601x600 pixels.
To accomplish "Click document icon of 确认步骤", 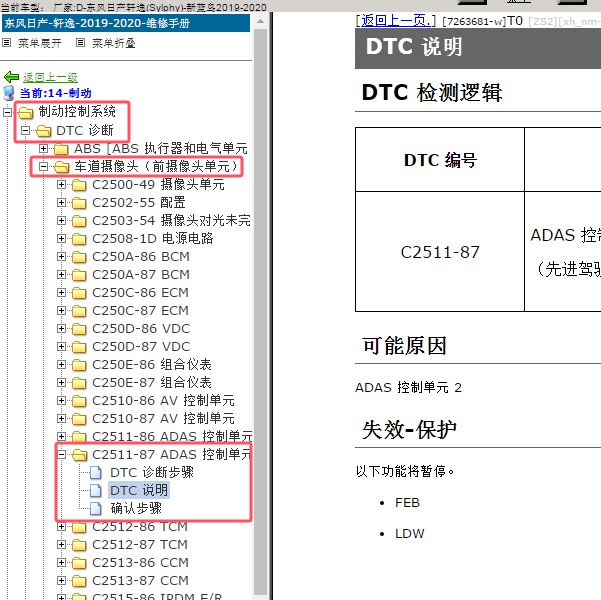I will click(x=96, y=509).
